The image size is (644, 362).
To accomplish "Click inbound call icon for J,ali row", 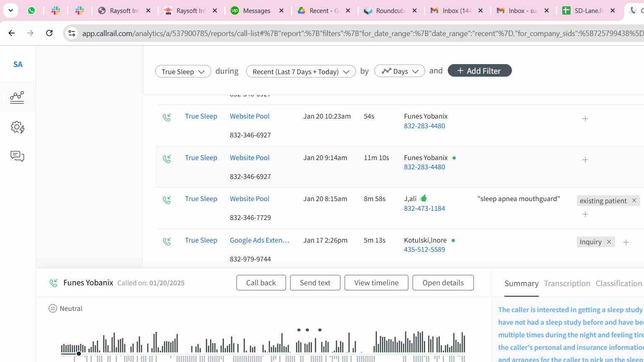I will pyautogui.click(x=167, y=200).
